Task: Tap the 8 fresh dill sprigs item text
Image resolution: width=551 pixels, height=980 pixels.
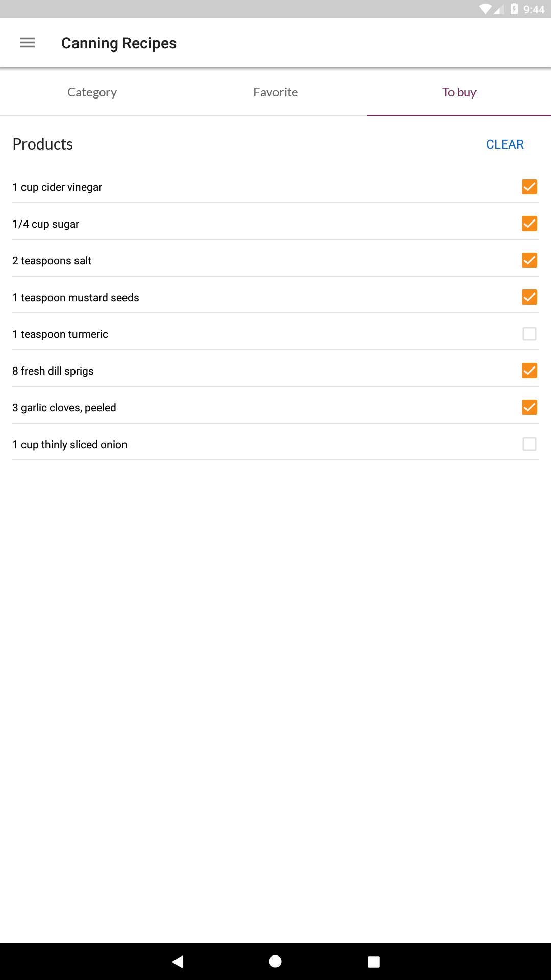Action: [x=53, y=371]
